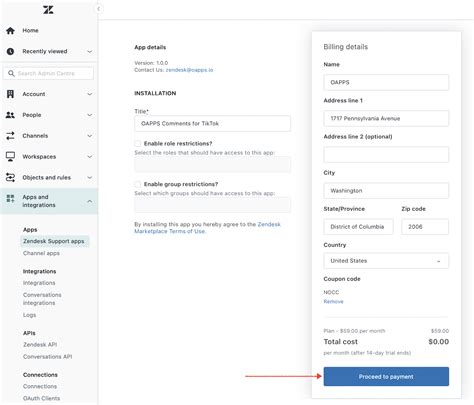Click the search magnifier icon
Image resolution: width=474 pixels, height=405 pixels.
tap(11, 73)
